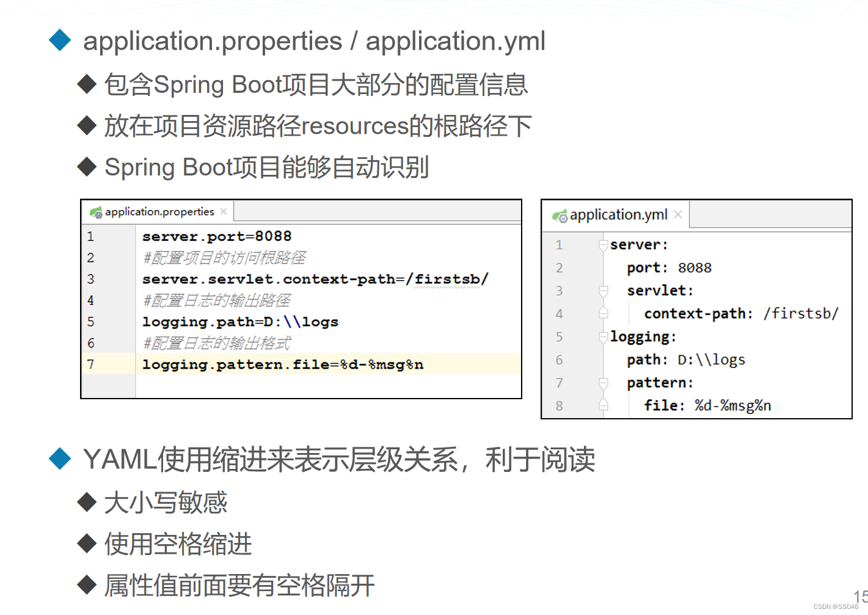Click line number 1 in application.properties gutter
Image resolution: width=868 pixels, height=615 pixels.
[90, 237]
